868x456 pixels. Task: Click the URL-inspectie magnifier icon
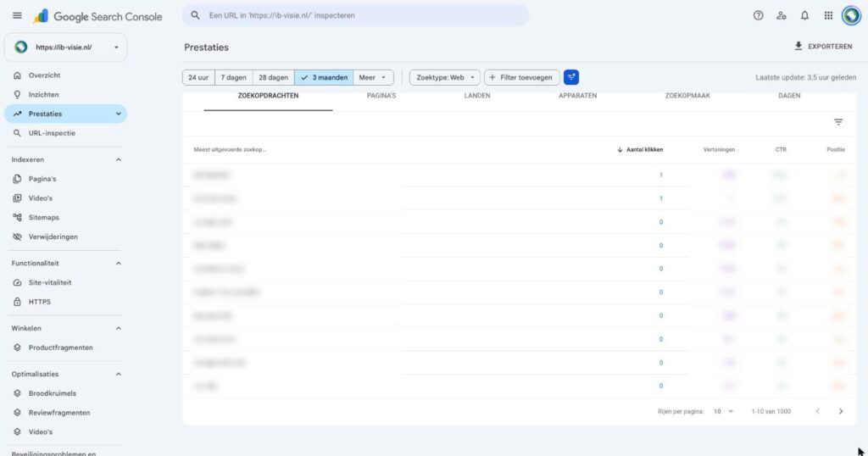point(17,133)
